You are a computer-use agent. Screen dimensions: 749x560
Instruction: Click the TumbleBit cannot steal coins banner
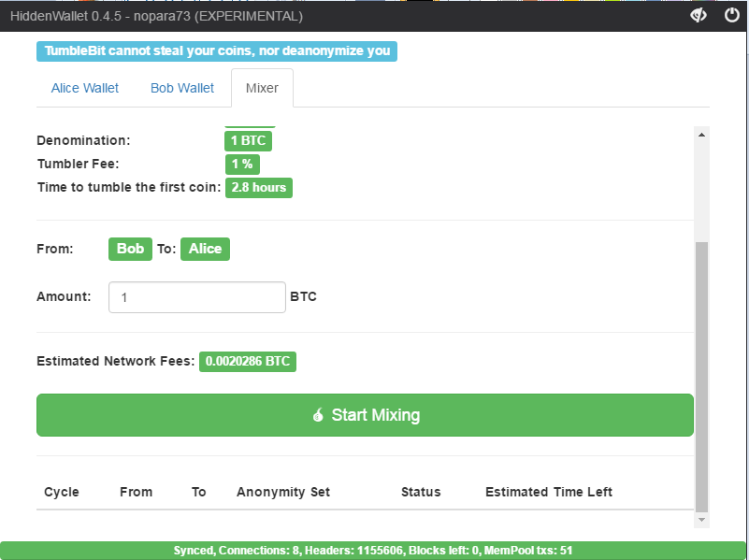[217, 51]
